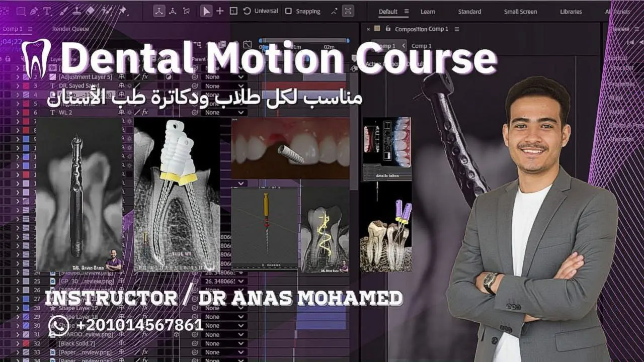Select the Clone Stamp tool
Viewport: 644px width, 362px height.
click(77, 11)
